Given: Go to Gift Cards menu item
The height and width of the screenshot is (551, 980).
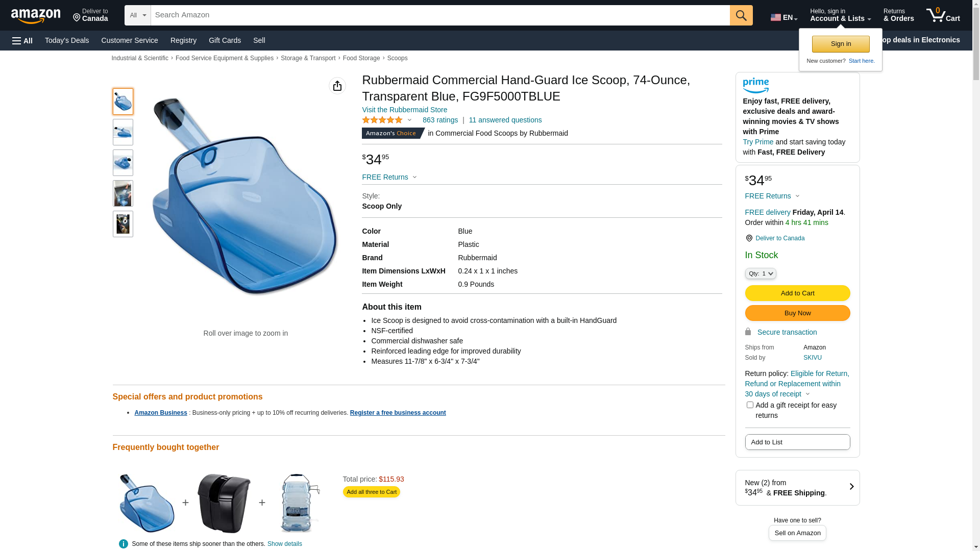Looking at the screenshot, I should 225,40.
